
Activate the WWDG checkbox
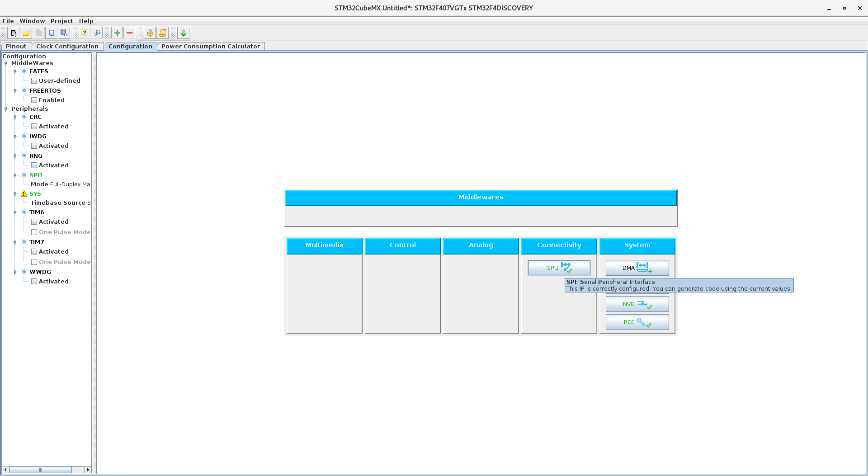pyautogui.click(x=34, y=282)
